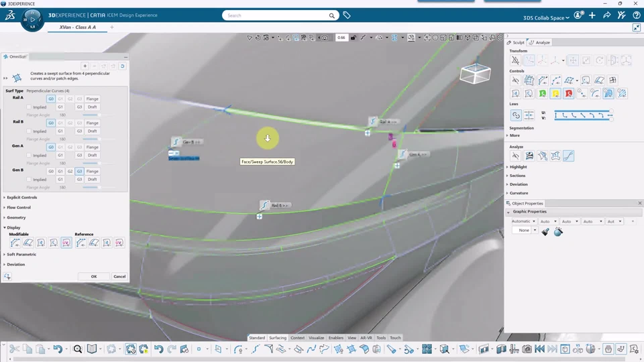Open the None dropdown in Graphic Properties
Screen dimensions: 644x362
click(x=525, y=230)
